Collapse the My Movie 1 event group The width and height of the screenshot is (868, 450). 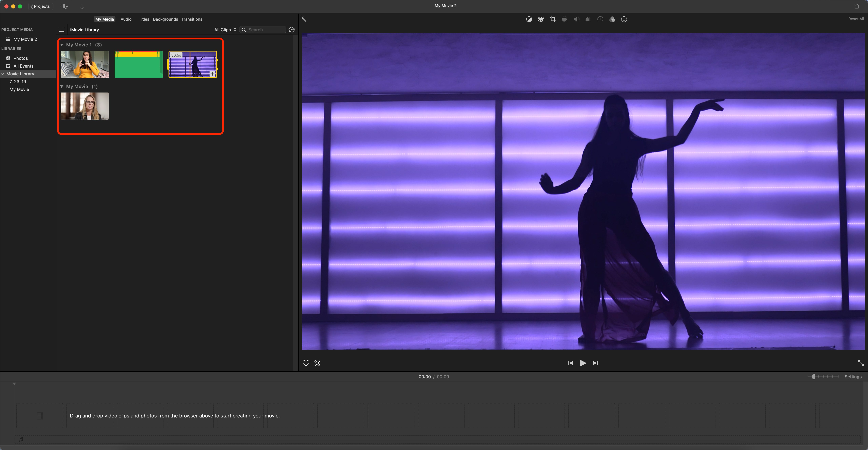[62, 45]
